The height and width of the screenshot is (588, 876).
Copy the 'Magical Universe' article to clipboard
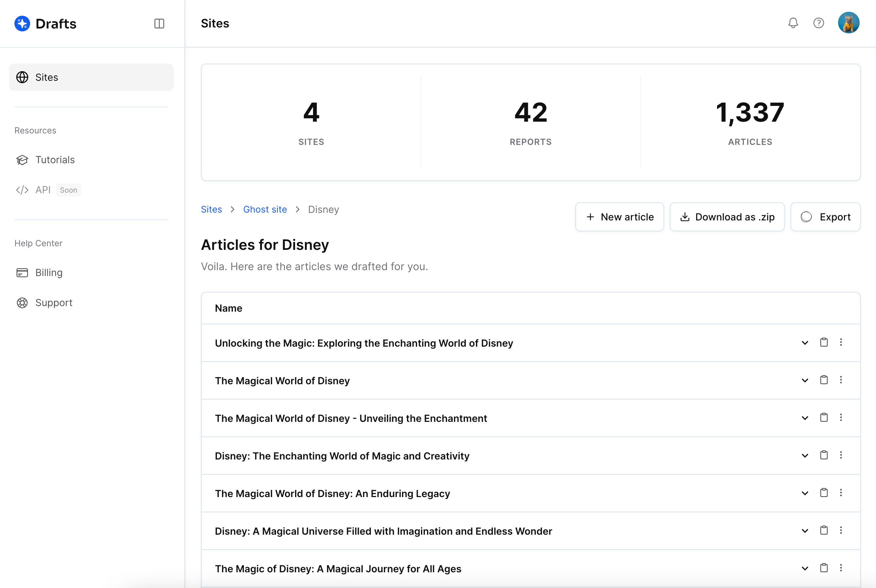click(824, 530)
